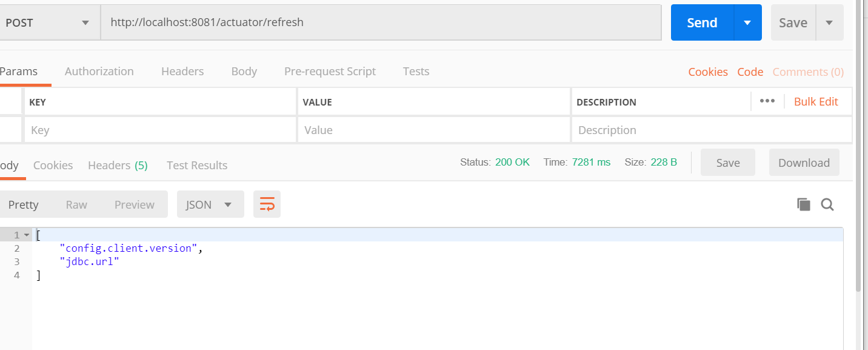
Task: Select the Raw view
Action: (76, 204)
